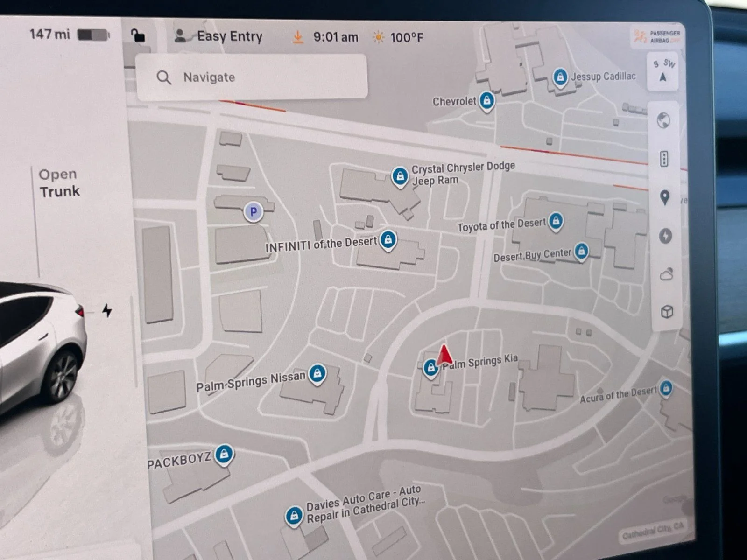Tap the door lock icon in status bar
Viewport: 747px width, 560px height.
tap(137, 35)
